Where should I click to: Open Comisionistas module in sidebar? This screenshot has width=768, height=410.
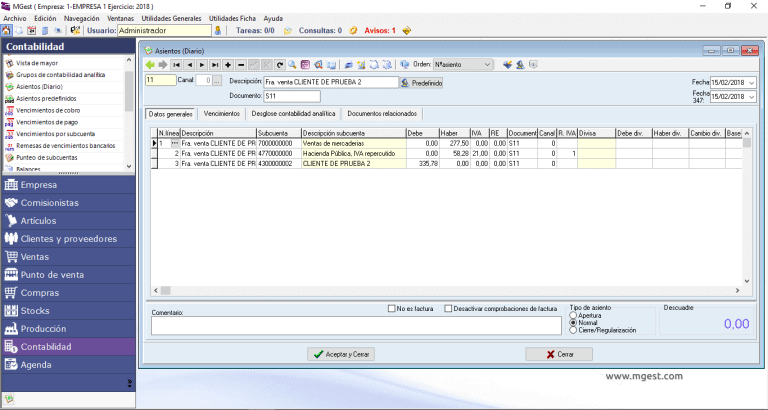tap(68, 203)
